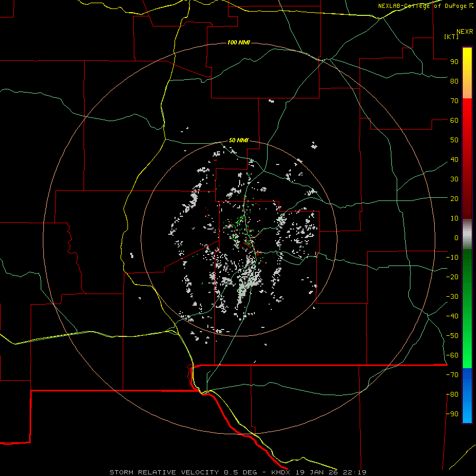Click the 20 value on the velocity scale

click(x=454, y=198)
